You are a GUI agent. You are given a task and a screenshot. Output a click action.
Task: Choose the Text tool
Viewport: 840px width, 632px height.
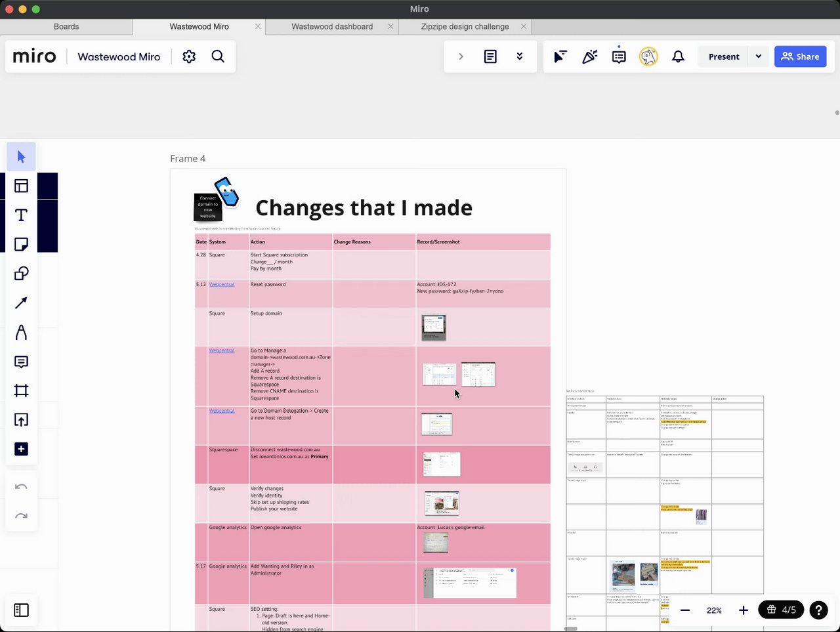[21, 215]
